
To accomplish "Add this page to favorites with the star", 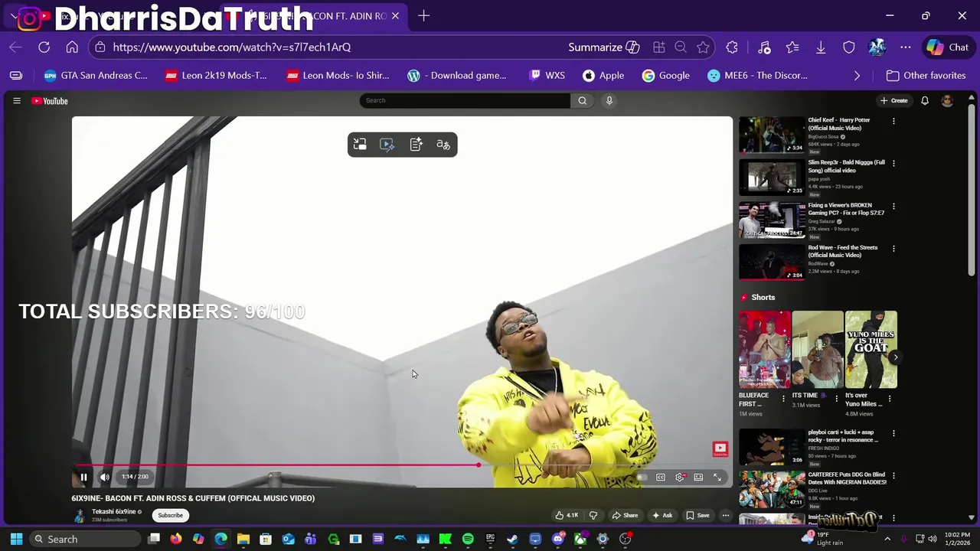I will (703, 47).
